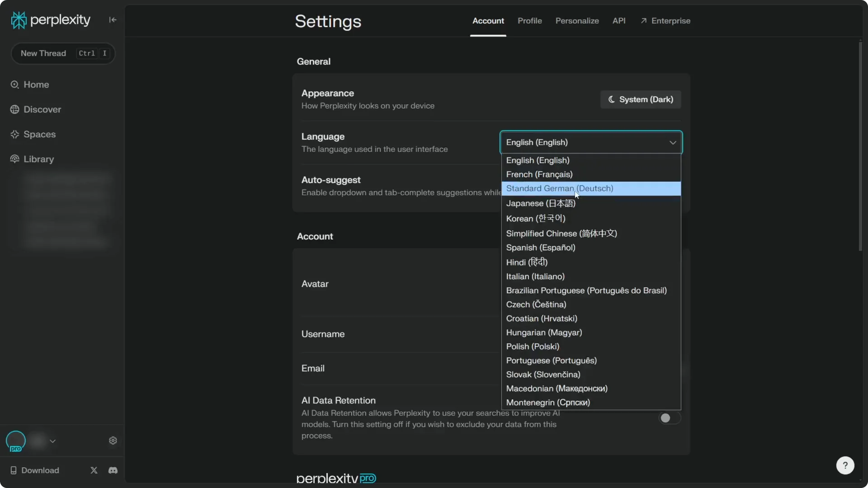The width and height of the screenshot is (868, 488).
Task: Open the Language dropdown showing English
Action: pos(590,142)
